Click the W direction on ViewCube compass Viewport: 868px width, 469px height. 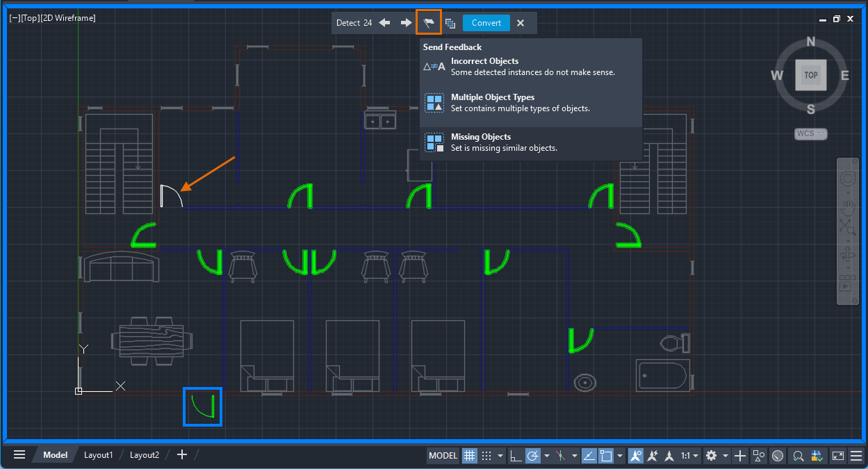[777, 76]
